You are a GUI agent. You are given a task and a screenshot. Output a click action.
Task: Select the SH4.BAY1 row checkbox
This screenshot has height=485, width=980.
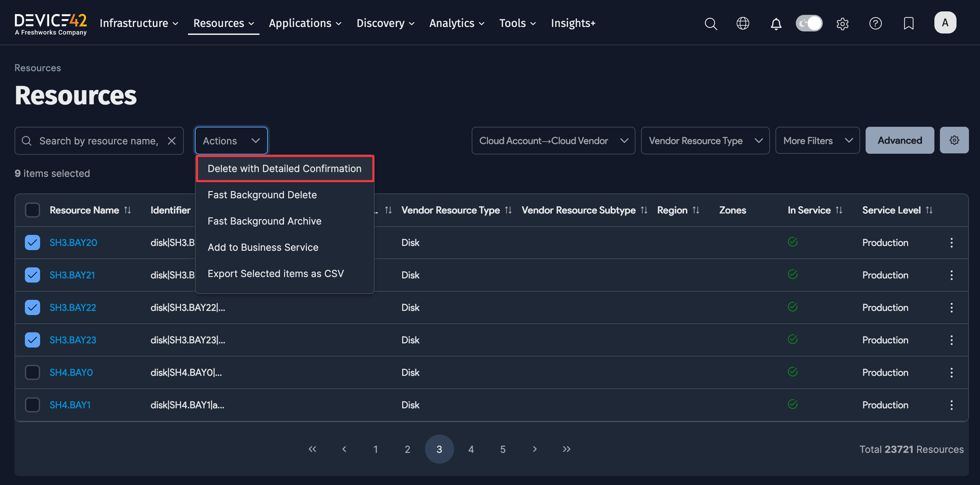(x=32, y=405)
